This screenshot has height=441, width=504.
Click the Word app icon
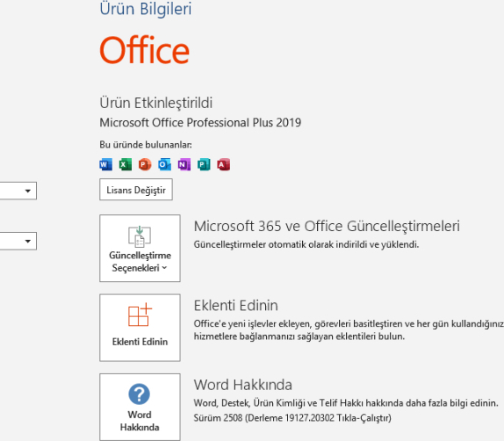point(105,164)
